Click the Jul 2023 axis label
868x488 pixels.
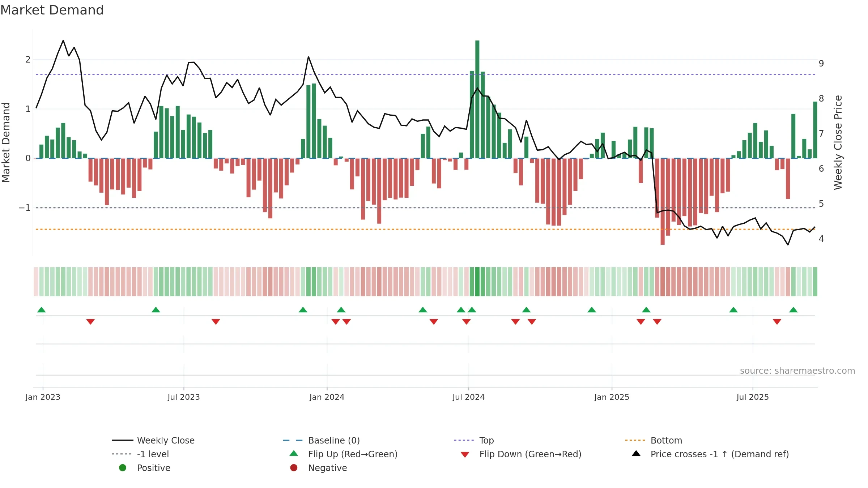pyautogui.click(x=184, y=397)
